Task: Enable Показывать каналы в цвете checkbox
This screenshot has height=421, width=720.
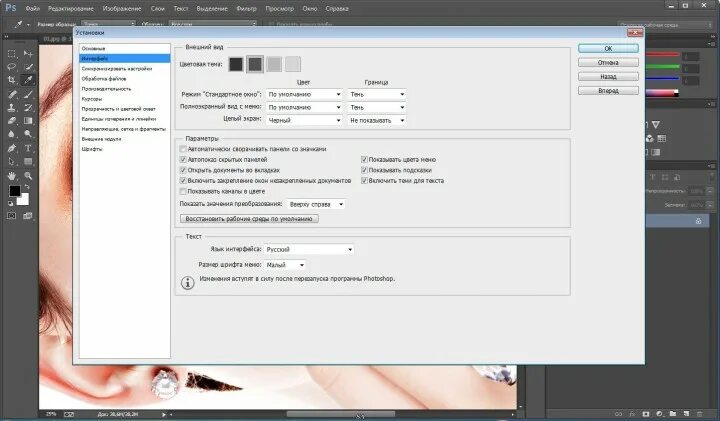Action: point(183,191)
